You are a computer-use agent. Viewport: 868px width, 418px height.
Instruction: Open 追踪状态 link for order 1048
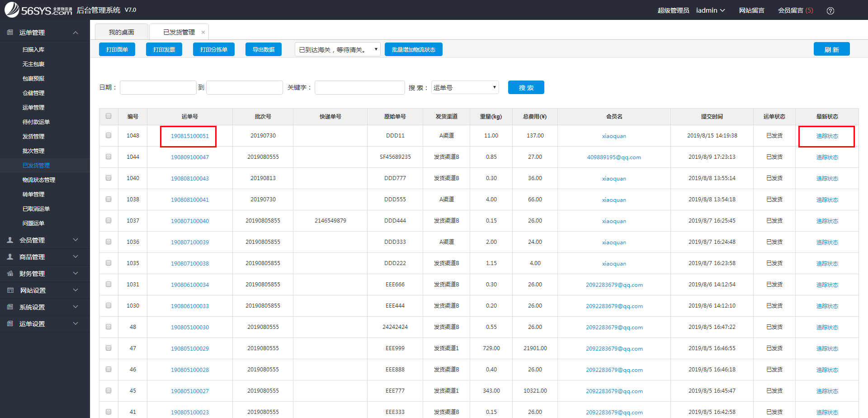point(826,135)
